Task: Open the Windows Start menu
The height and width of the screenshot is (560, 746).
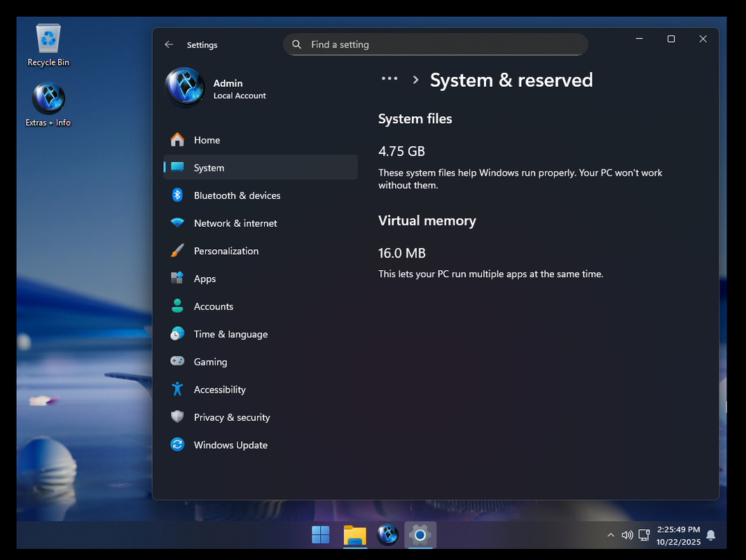Action: [x=320, y=535]
